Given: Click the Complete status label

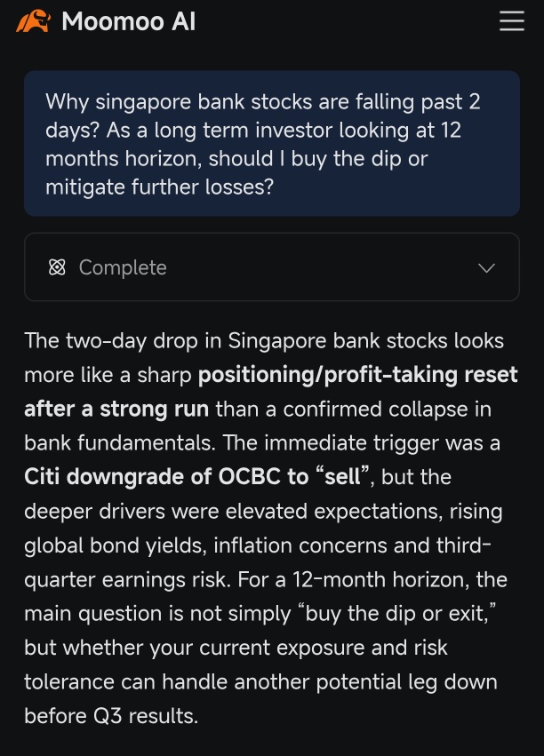Looking at the screenshot, I should (x=123, y=267).
